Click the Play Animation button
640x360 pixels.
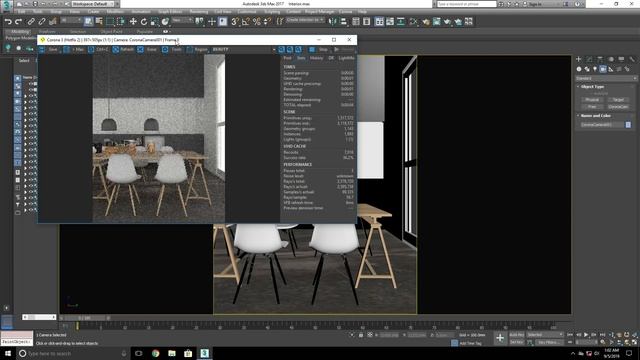tap(586, 335)
